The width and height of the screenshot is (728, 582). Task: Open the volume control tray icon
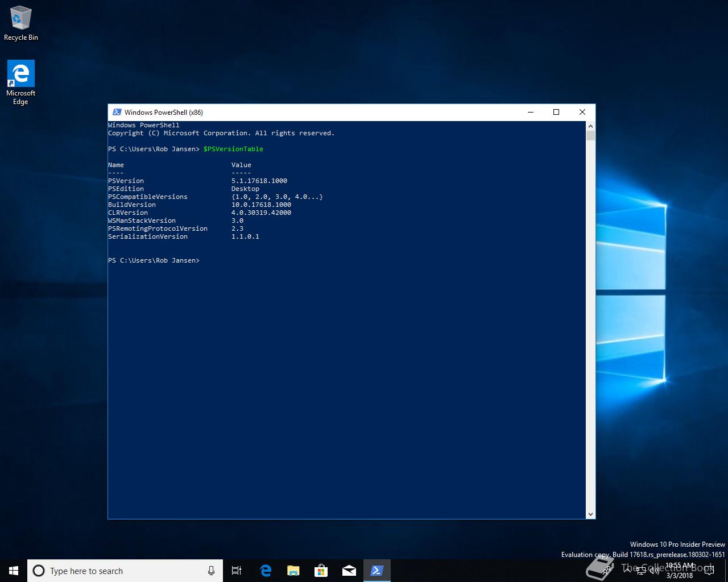tap(654, 571)
